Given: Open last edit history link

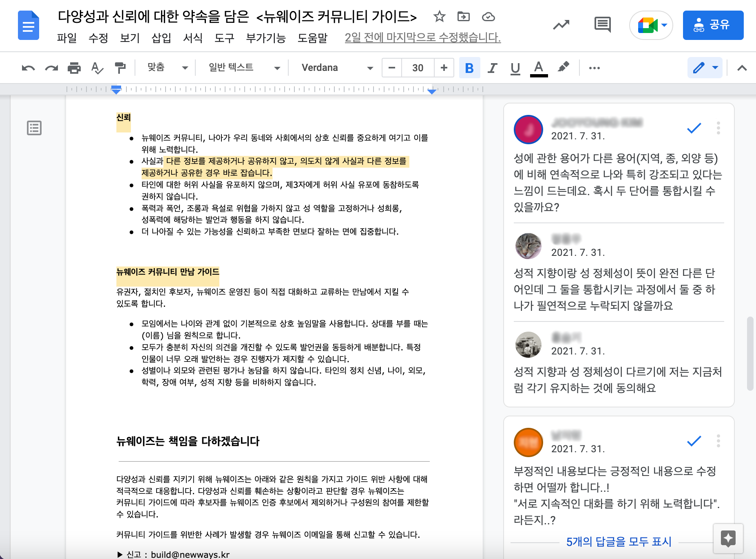Looking at the screenshot, I should [x=423, y=37].
